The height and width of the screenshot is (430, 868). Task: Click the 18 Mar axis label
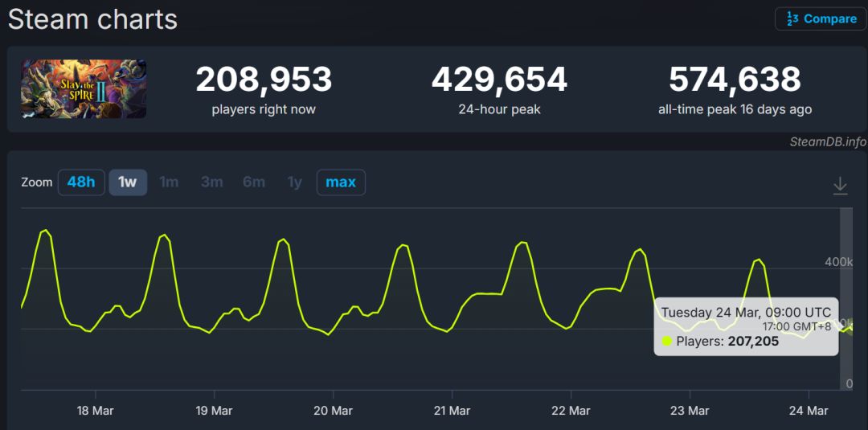point(95,411)
